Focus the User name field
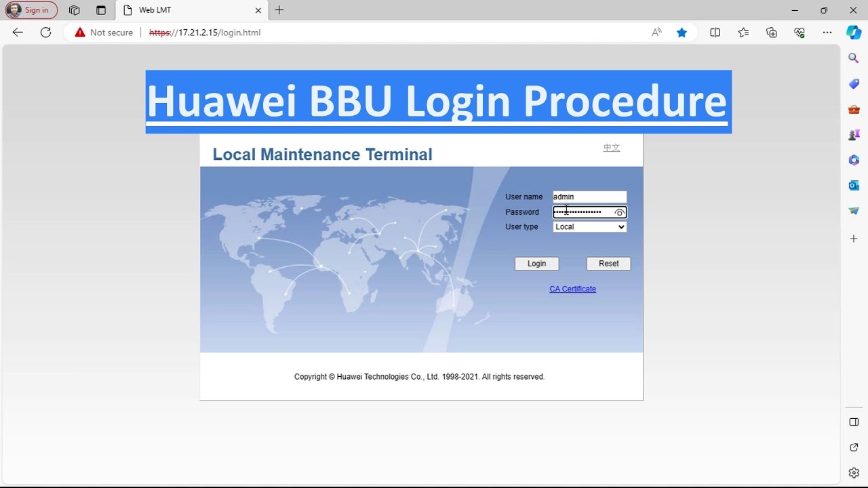The width and height of the screenshot is (868, 488). (x=589, y=197)
